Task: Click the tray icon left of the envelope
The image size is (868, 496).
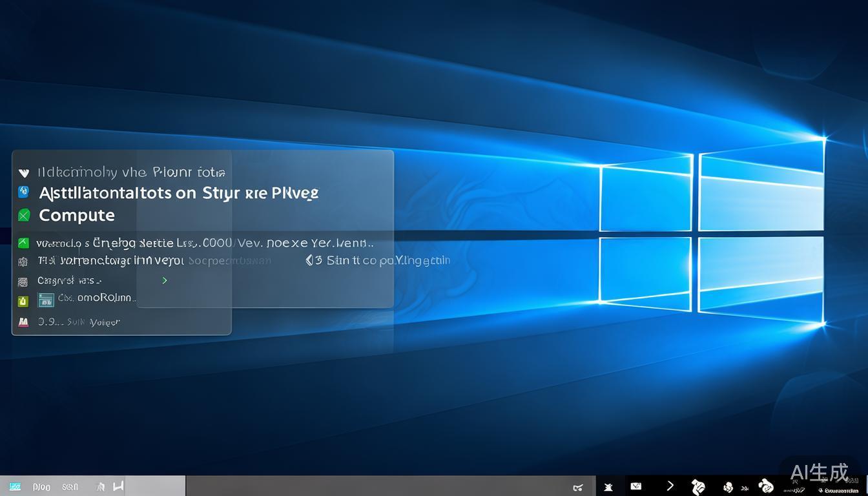Action: 608,486
